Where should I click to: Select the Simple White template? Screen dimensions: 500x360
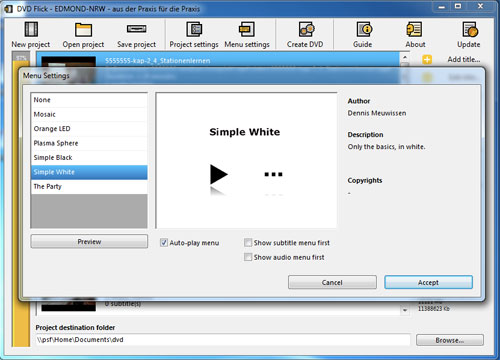[89, 172]
